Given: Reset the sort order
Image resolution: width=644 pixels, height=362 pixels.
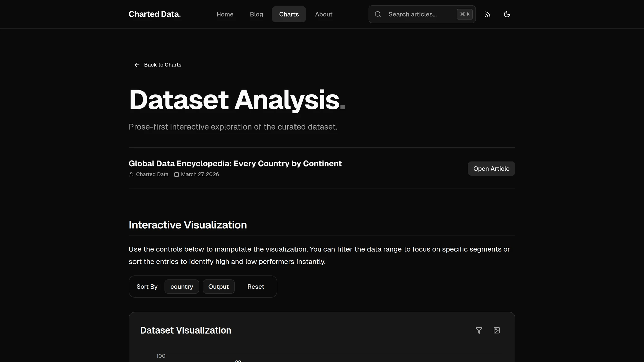Looking at the screenshot, I should 256,287.
